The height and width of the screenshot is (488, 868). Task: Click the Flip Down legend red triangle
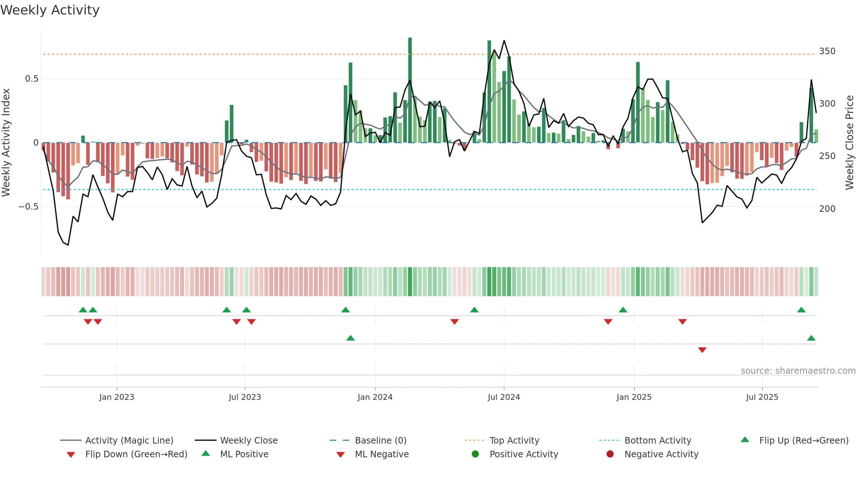71,455
